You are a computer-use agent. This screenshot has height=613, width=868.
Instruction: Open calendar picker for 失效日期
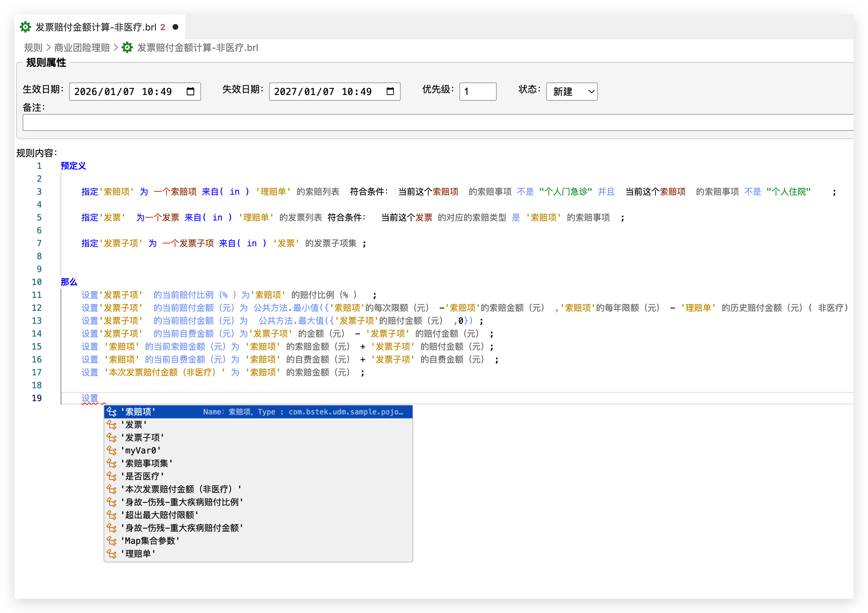coord(390,91)
